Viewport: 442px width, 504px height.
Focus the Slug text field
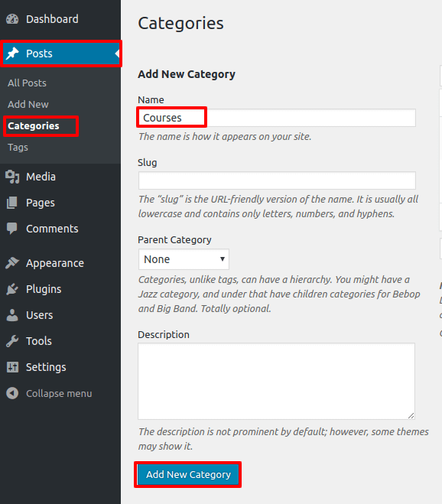point(277,180)
